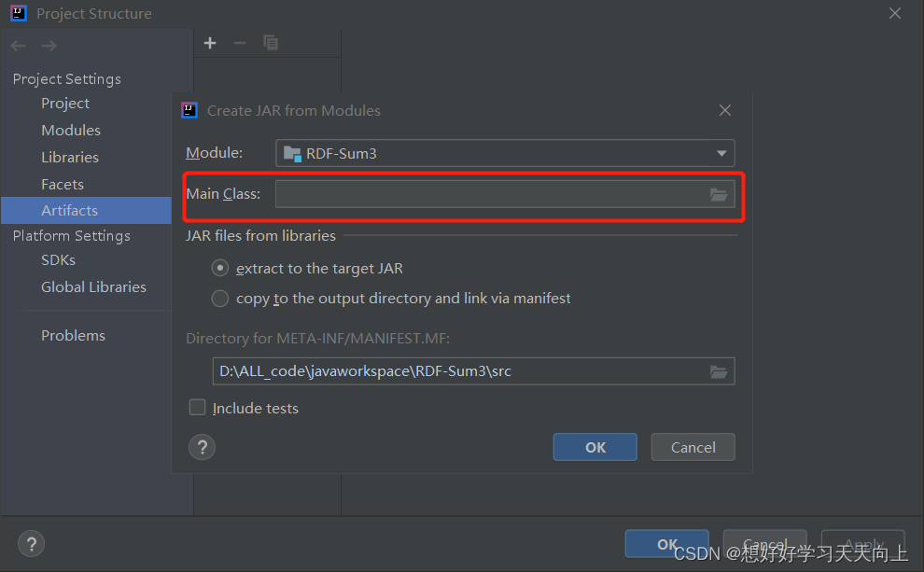Open the Problems section
This screenshot has width=924, height=572.
tap(73, 335)
